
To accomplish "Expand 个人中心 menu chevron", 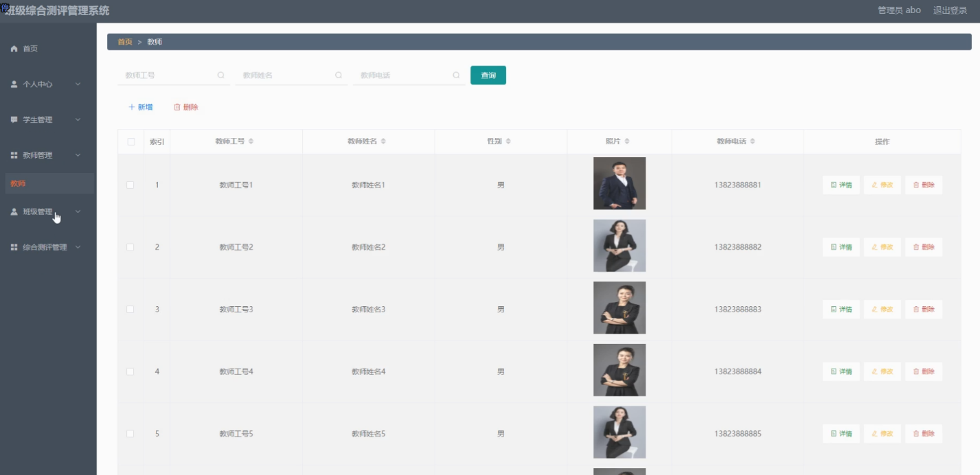I will 78,84.
